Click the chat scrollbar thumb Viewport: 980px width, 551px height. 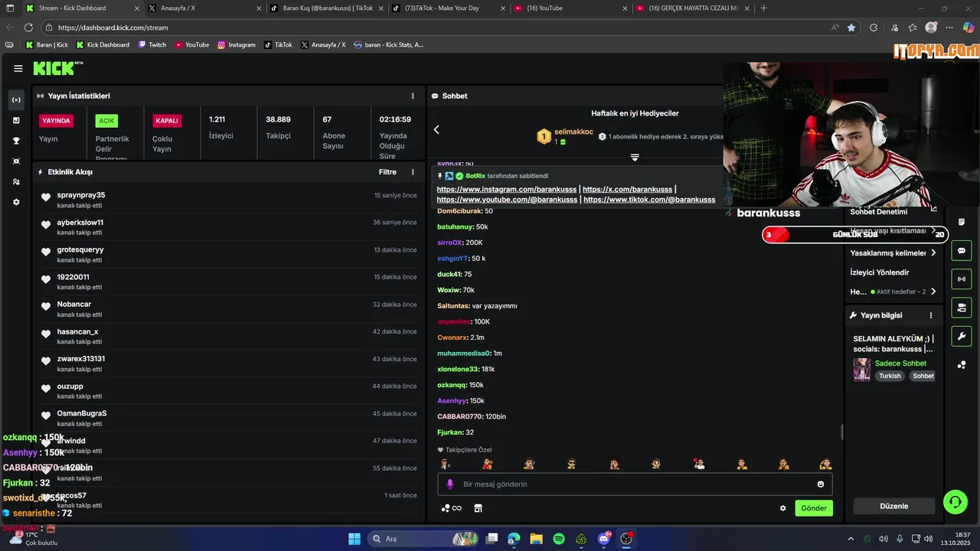[842, 432]
